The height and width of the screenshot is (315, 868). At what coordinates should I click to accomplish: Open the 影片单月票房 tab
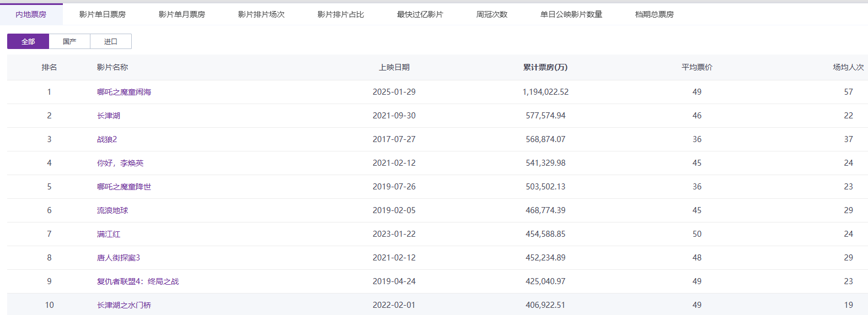(181, 14)
